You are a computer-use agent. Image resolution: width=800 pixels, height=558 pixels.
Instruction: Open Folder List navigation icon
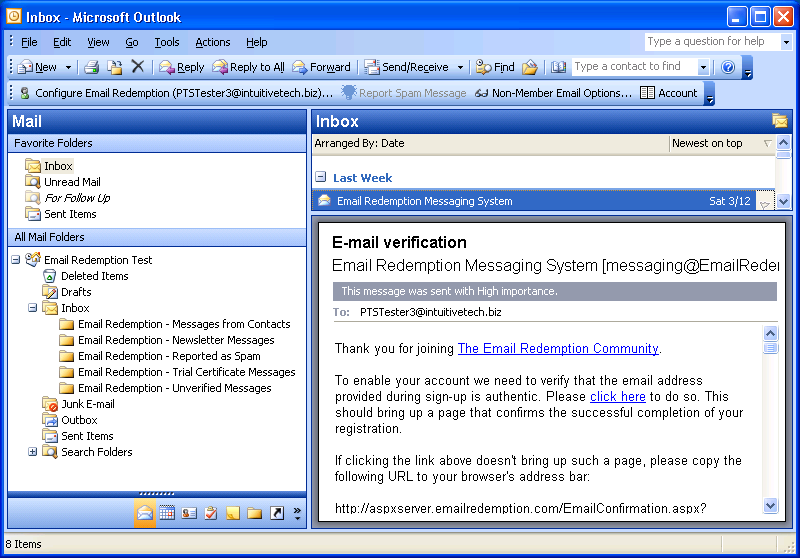[x=255, y=513]
